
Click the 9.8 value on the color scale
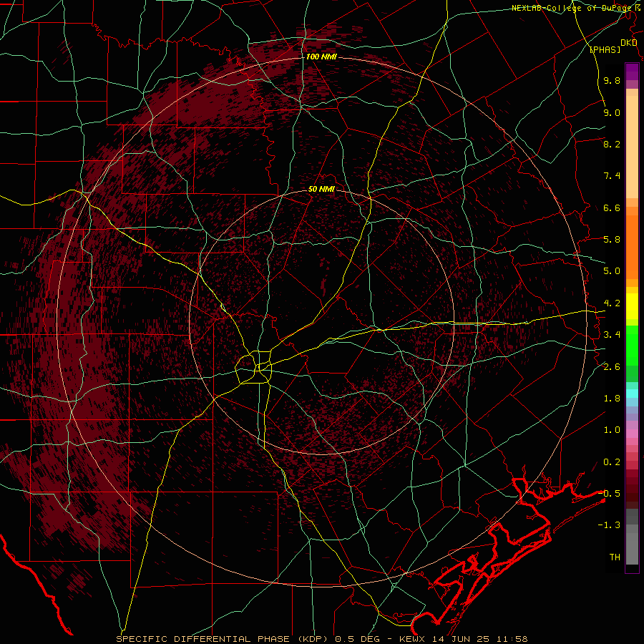tap(612, 81)
